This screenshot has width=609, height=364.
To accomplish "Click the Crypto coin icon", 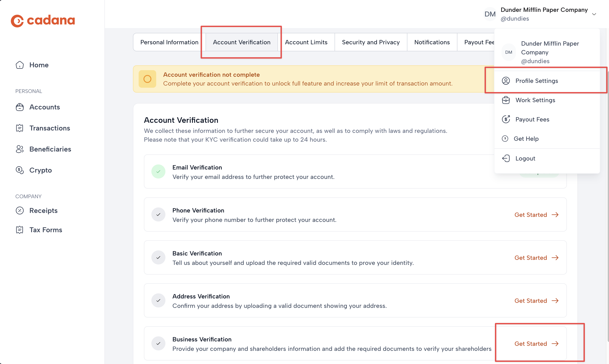I will pos(20,170).
